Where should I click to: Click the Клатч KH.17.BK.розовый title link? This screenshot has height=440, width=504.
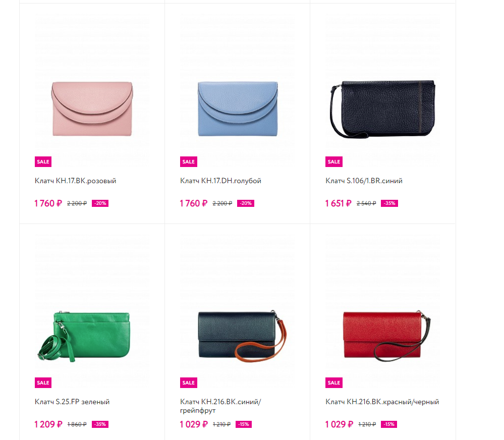coord(75,181)
